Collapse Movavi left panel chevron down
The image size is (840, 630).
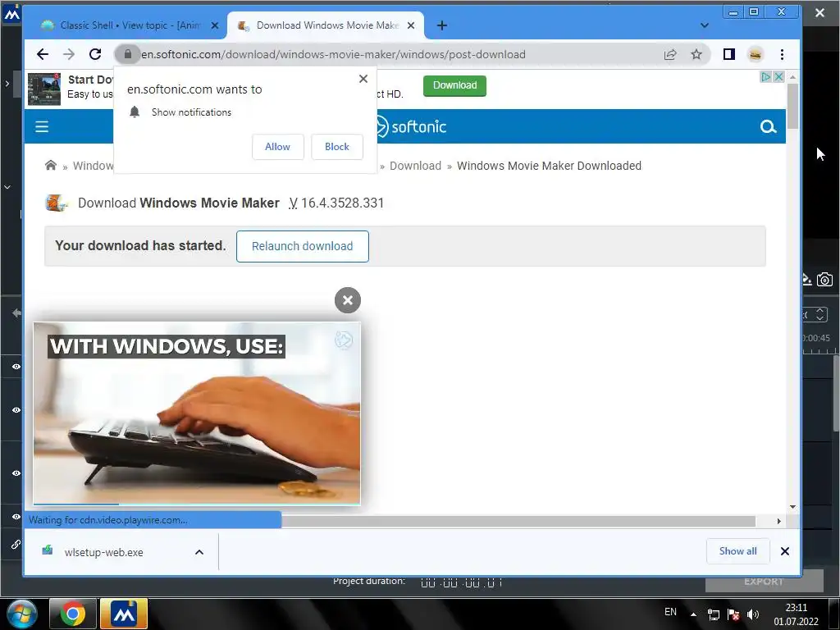coord(7,187)
